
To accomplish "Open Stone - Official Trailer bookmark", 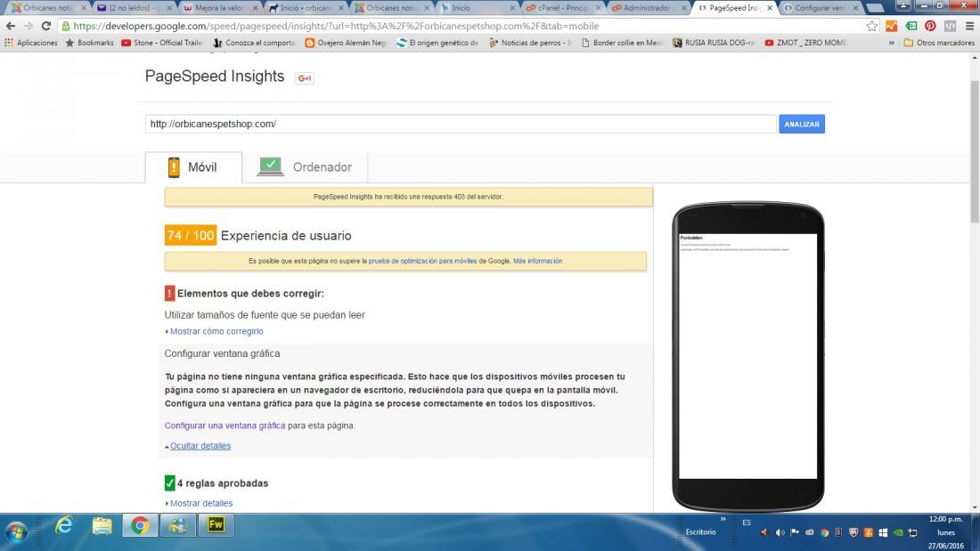I will (162, 43).
